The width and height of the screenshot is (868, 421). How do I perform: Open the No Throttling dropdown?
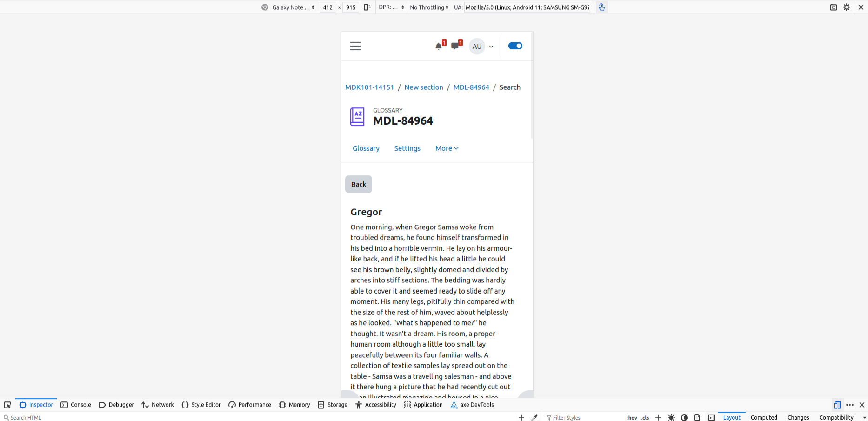pos(429,7)
